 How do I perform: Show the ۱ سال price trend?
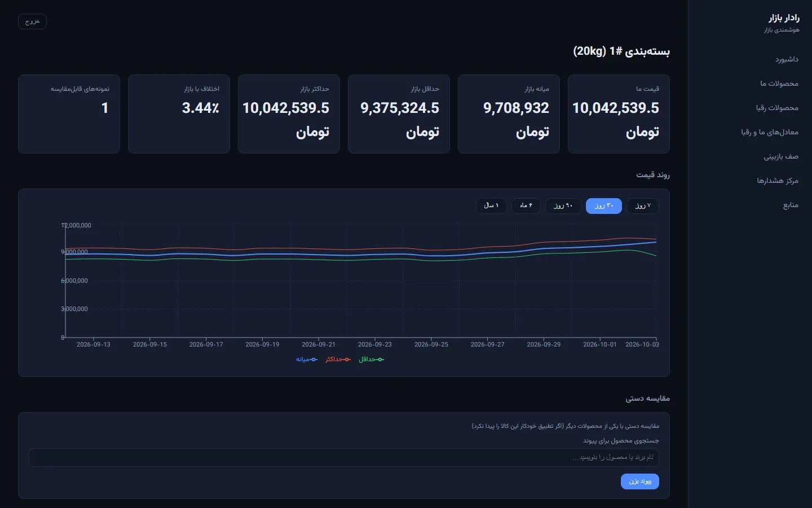[491, 206]
